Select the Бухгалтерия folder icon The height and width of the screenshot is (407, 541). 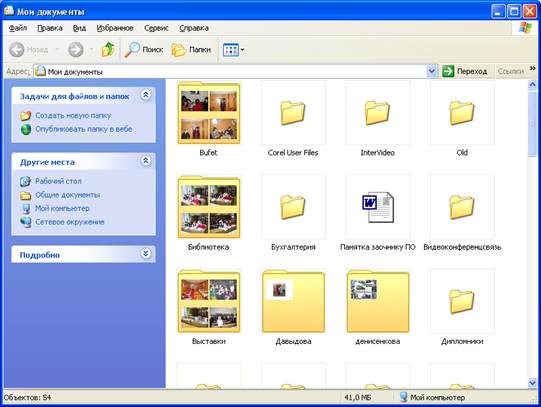click(x=293, y=207)
